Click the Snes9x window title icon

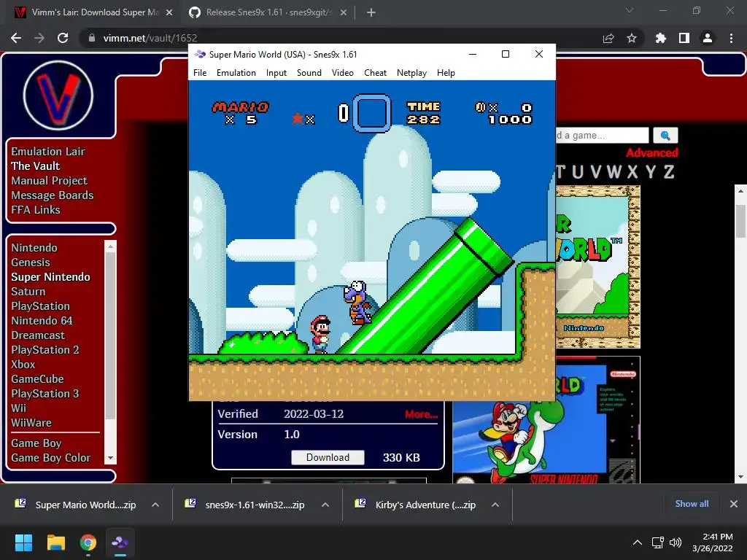click(x=200, y=54)
